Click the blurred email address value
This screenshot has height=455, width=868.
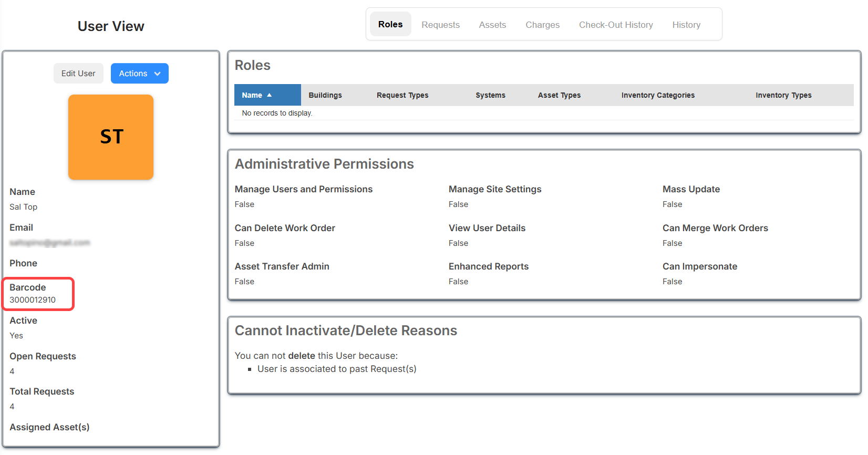(50, 243)
